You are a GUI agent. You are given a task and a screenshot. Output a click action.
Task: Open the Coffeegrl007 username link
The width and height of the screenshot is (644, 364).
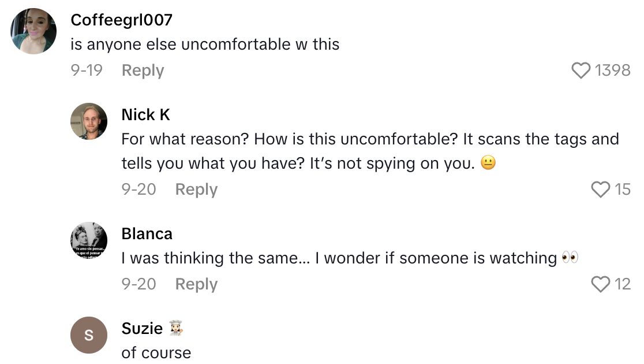121,20
